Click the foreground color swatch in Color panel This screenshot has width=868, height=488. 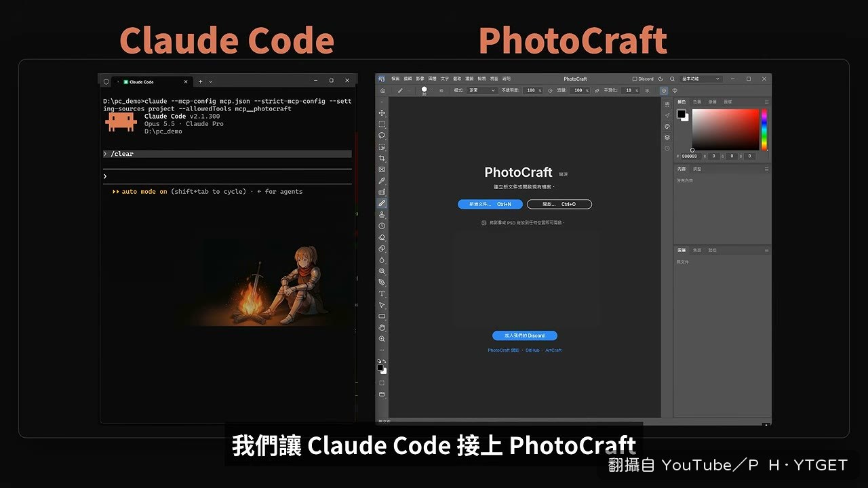(x=681, y=114)
